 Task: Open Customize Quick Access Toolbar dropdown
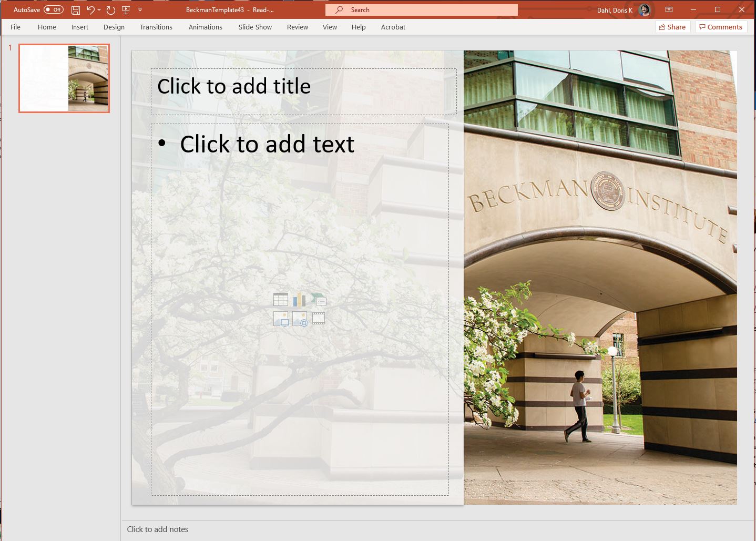(140, 9)
